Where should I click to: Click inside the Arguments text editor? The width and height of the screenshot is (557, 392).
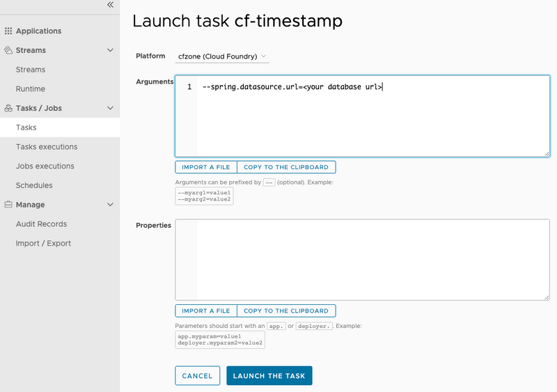tap(362, 116)
